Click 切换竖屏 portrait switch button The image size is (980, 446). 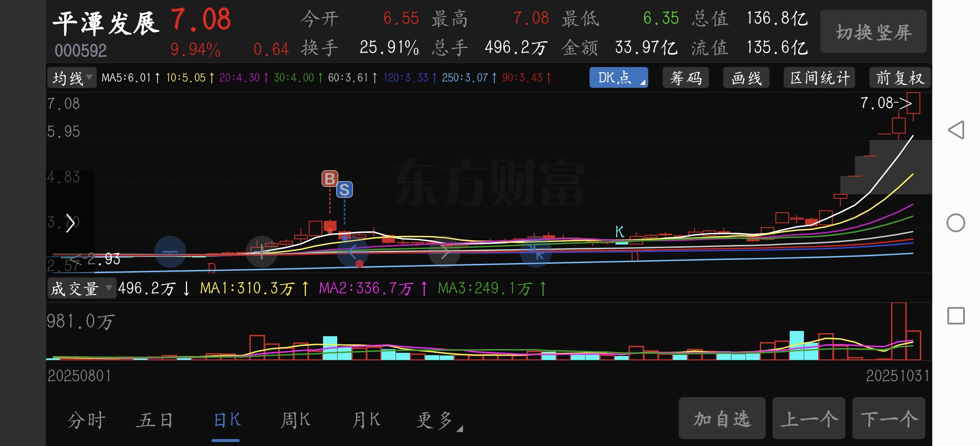[873, 32]
